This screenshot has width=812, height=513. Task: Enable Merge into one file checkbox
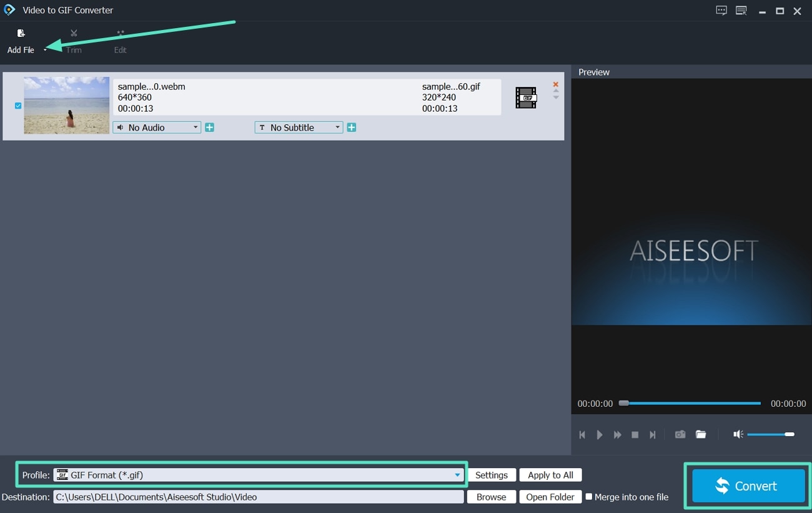click(588, 497)
